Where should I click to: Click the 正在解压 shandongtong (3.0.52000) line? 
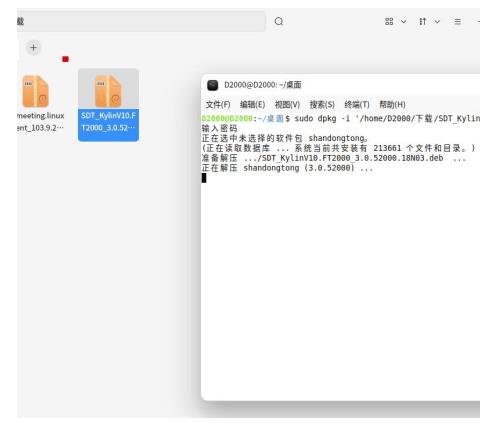click(x=287, y=168)
